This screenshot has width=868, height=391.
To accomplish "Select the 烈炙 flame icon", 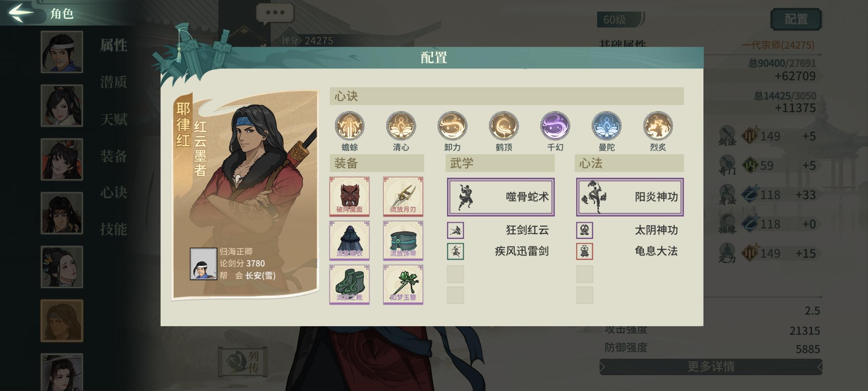I will coord(658,126).
